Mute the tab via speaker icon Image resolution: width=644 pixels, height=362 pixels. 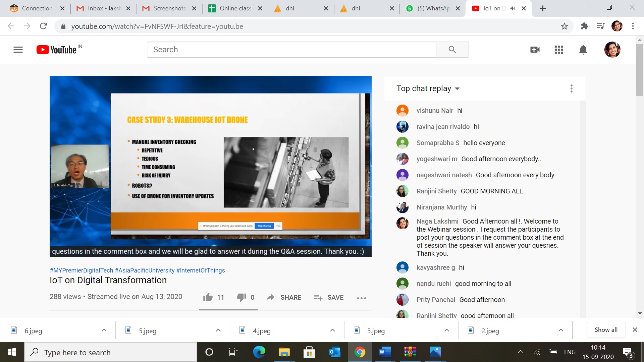pyautogui.click(x=513, y=8)
